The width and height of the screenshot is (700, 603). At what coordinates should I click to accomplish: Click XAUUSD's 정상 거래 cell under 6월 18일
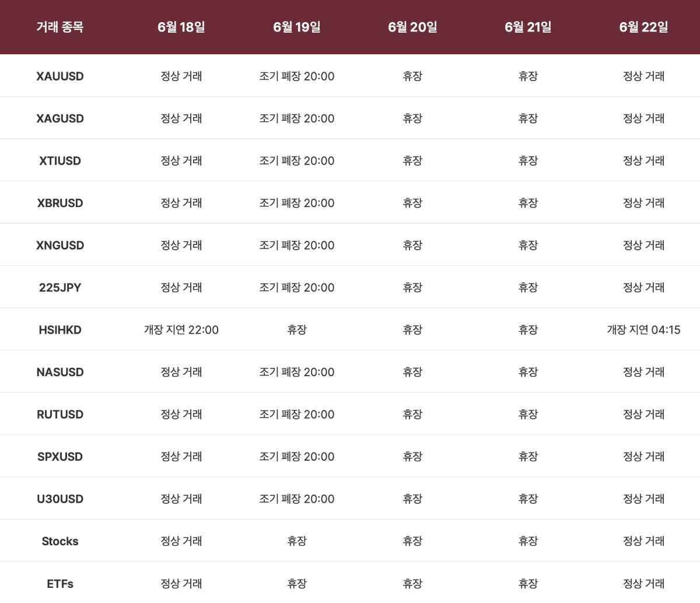coord(181,76)
